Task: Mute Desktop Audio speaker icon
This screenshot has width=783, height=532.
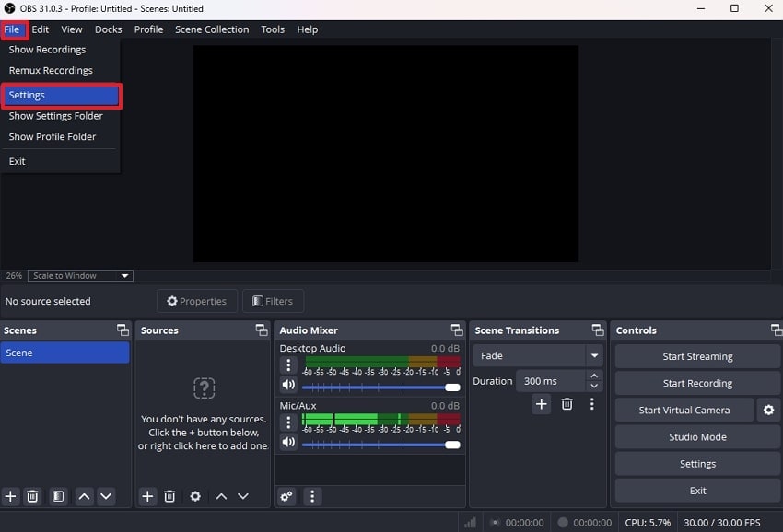Action: coord(288,385)
